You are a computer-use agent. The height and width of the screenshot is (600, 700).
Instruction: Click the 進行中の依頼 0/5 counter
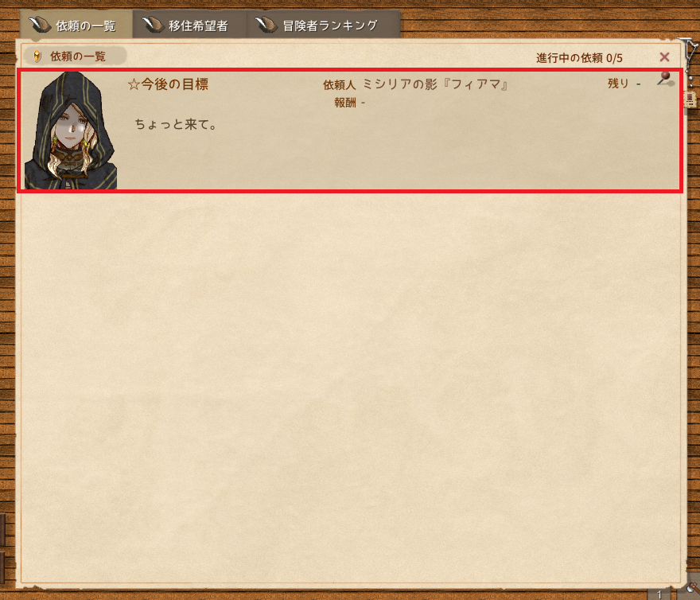(579, 57)
